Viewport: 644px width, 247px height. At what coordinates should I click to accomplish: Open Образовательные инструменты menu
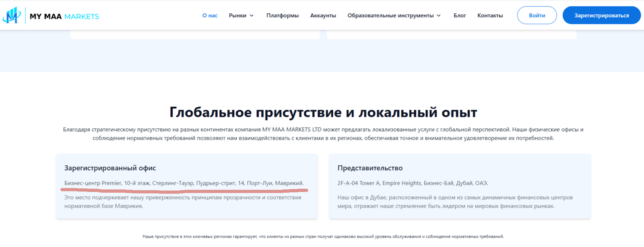[390, 15]
